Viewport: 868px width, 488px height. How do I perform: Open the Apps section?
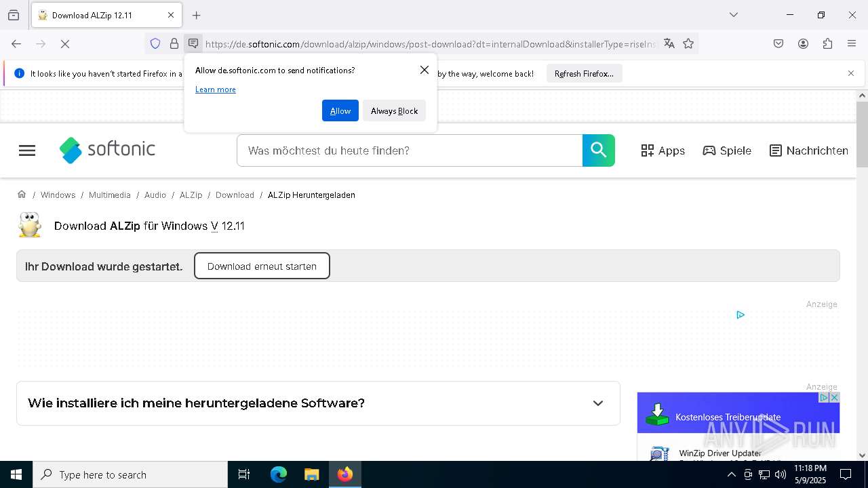pos(663,150)
